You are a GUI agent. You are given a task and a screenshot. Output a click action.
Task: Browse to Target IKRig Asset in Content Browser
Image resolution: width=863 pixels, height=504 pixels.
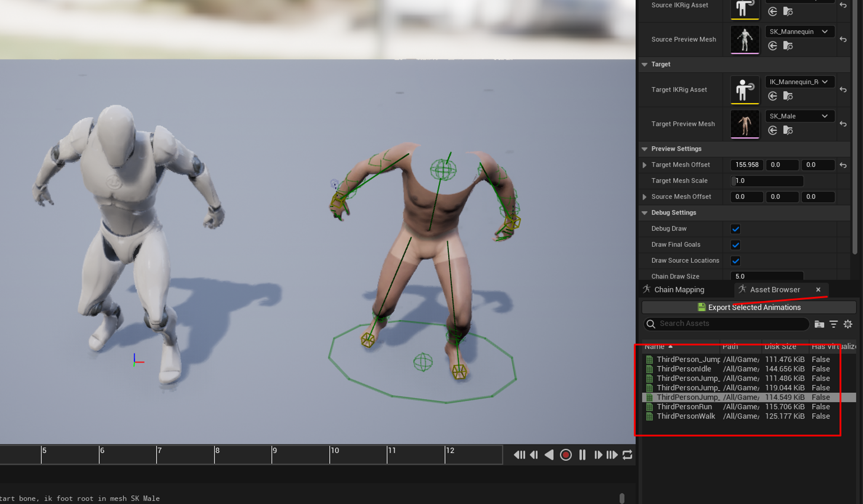coord(788,96)
